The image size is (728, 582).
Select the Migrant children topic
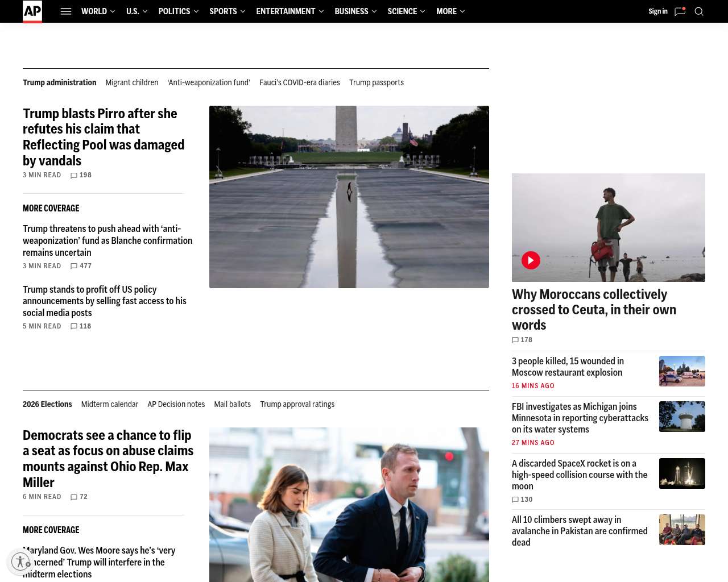(x=132, y=82)
